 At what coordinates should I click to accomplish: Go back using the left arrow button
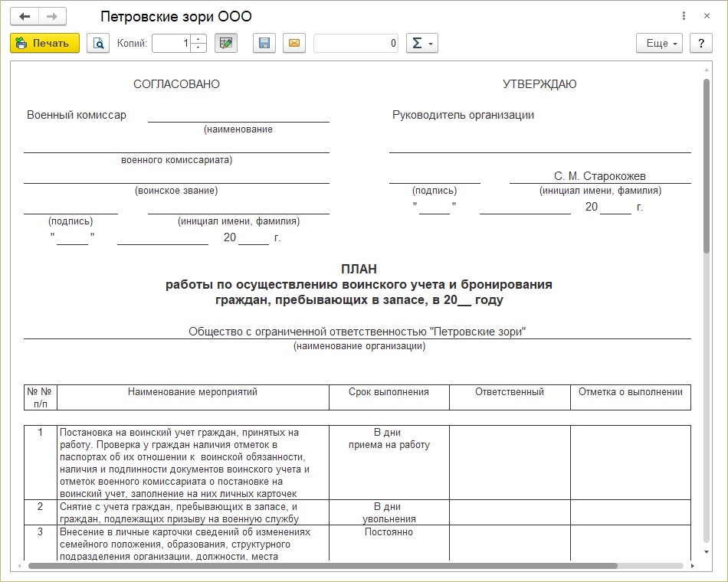click(25, 17)
